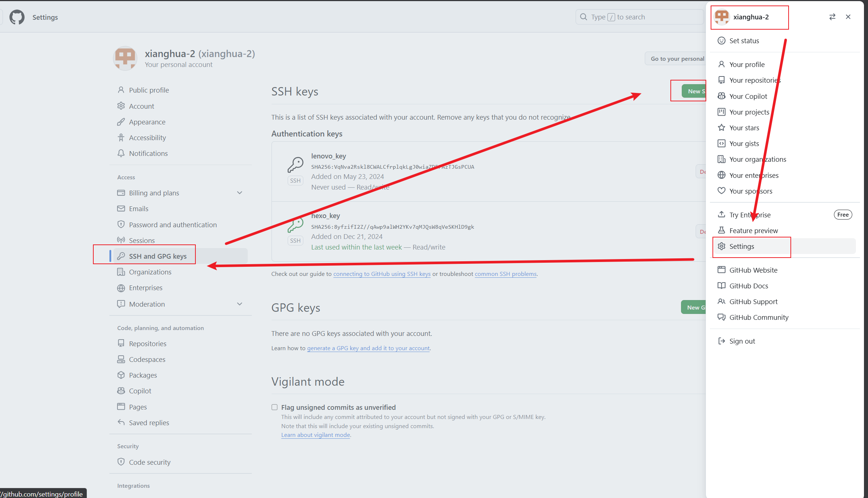Click Go to your personal profile button

[x=676, y=59]
